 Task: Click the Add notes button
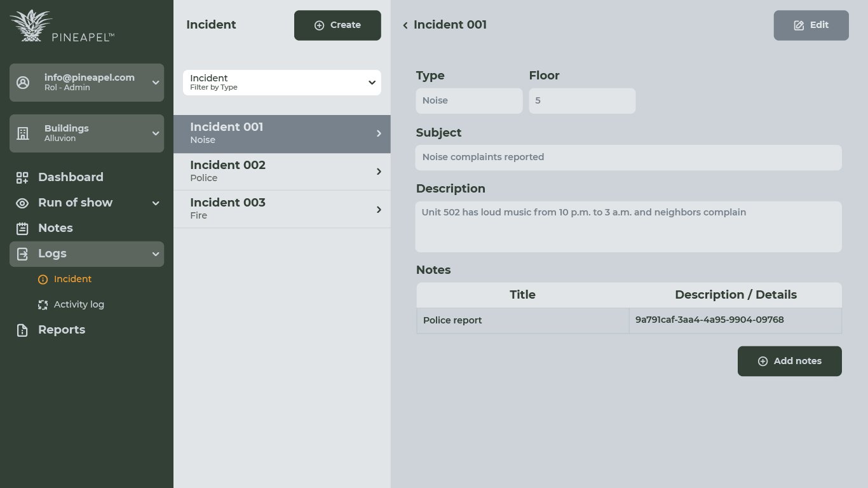coord(790,361)
